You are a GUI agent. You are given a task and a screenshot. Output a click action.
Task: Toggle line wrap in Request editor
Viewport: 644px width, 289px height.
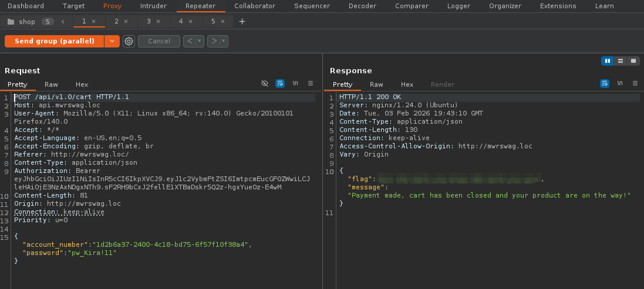pyautogui.click(x=280, y=84)
